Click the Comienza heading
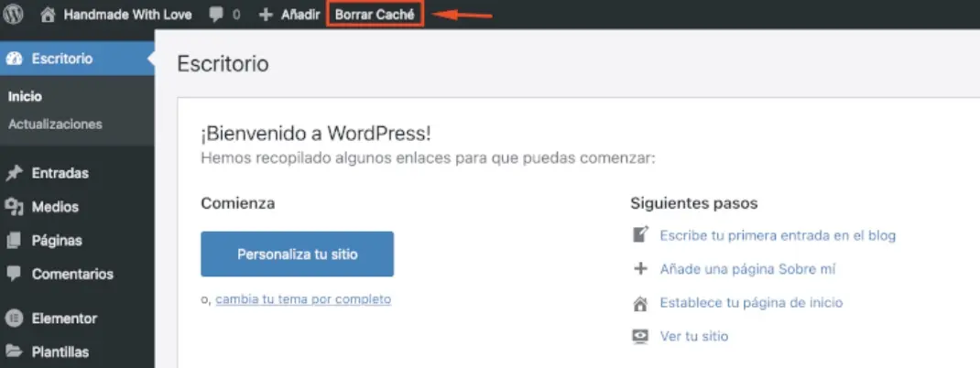The height and width of the screenshot is (368, 980). pyautogui.click(x=238, y=203)
